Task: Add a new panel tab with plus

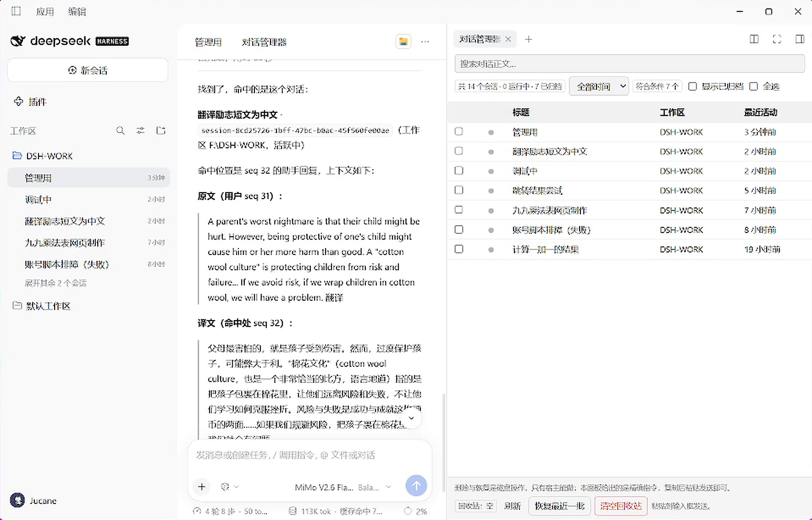Action: [528, 39]
